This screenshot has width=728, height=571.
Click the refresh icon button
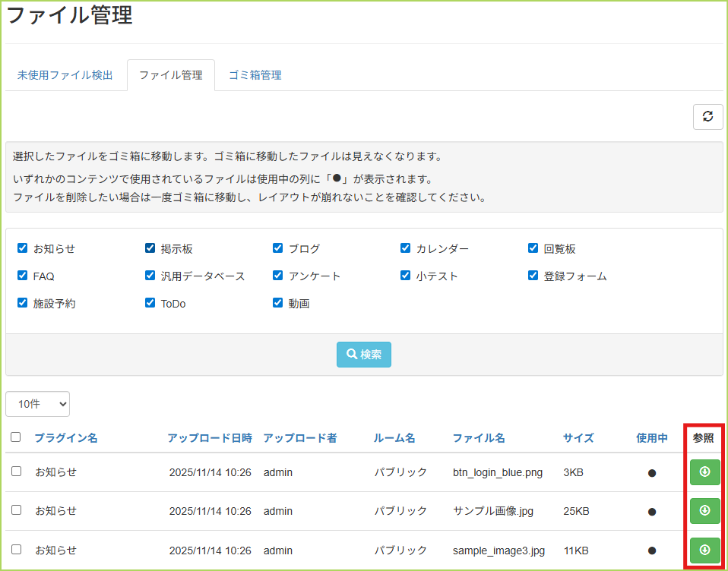coord(707,116)
